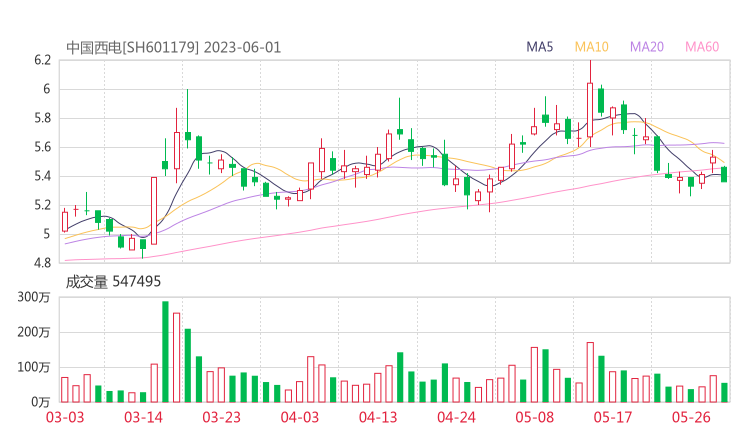Click the 04-24 date label

(456, 417)
